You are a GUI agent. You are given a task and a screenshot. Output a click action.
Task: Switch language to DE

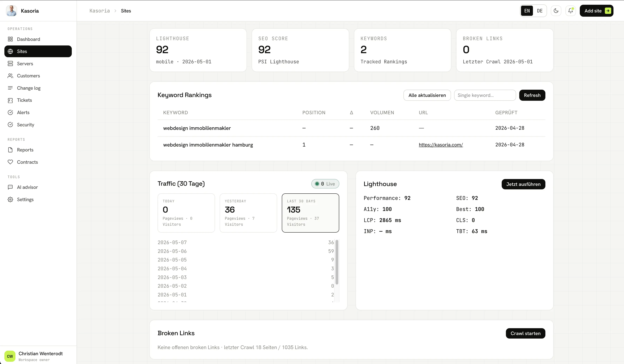540,11
